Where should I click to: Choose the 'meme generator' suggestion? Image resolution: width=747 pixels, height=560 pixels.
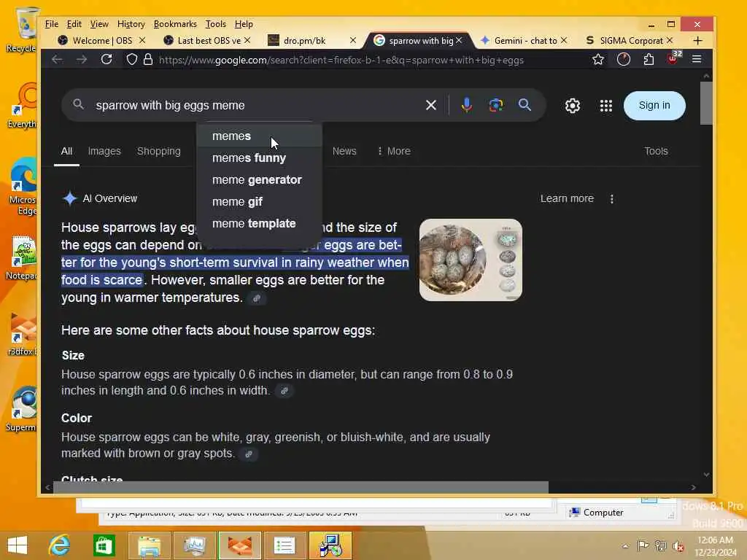click(259, 180)
